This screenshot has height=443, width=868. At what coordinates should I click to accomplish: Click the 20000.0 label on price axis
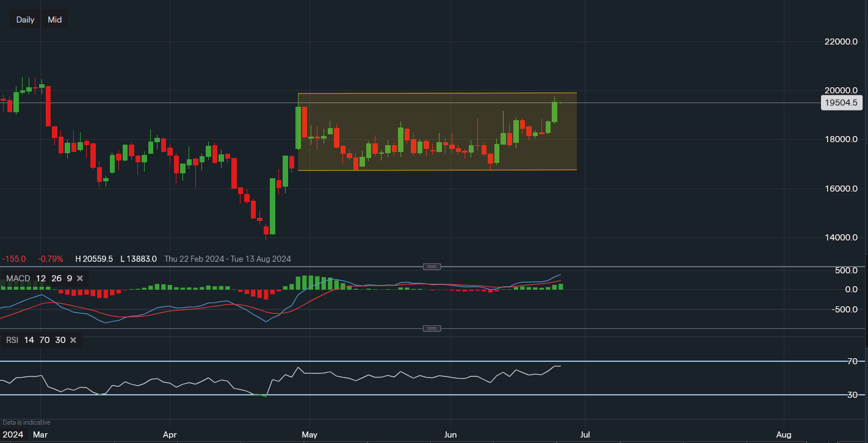pyautogui.click(x=840, y=90)
